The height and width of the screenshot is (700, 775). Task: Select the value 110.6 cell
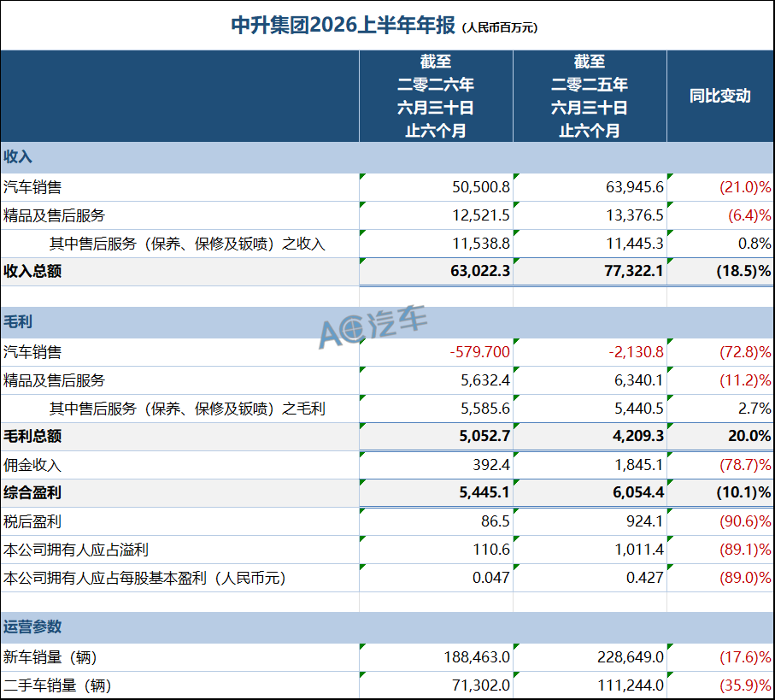pyautogui.click(x=436, y=550)
